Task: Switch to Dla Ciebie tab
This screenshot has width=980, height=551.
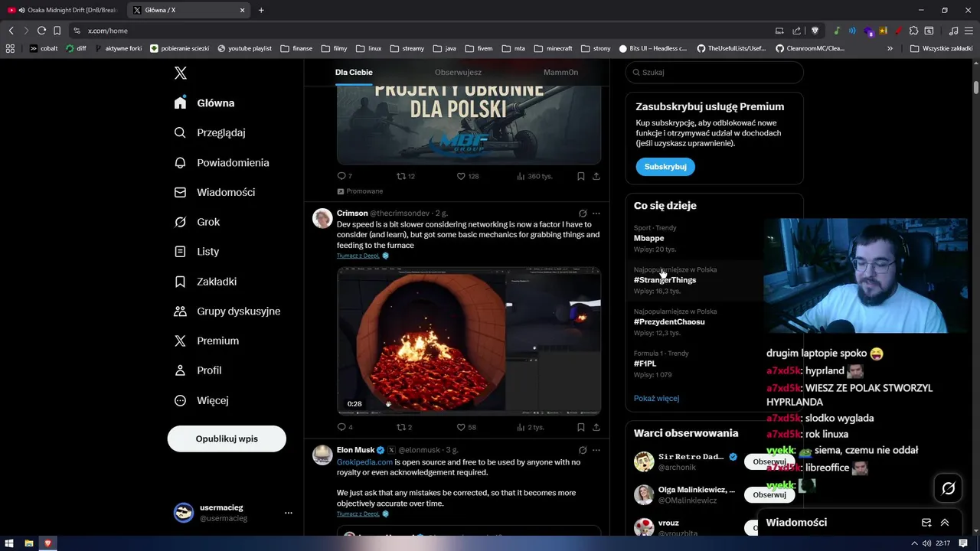Action: pos(354,72)
